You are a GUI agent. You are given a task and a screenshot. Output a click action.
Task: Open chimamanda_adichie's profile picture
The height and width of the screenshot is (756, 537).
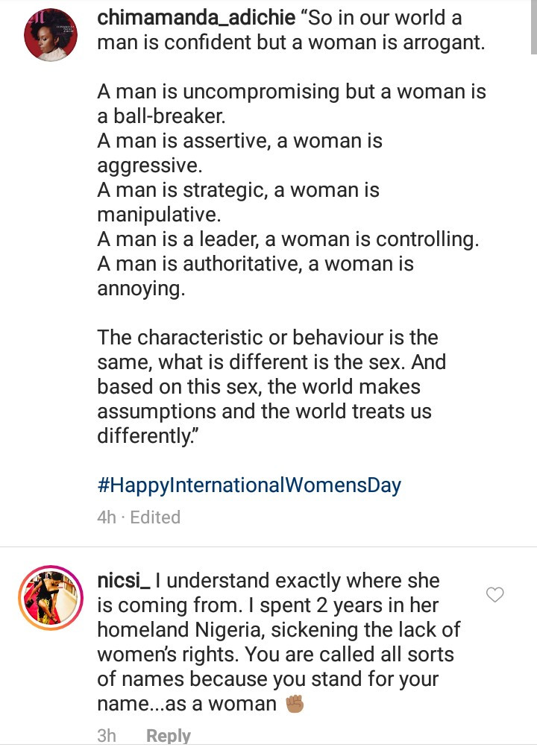click(51, 34)
